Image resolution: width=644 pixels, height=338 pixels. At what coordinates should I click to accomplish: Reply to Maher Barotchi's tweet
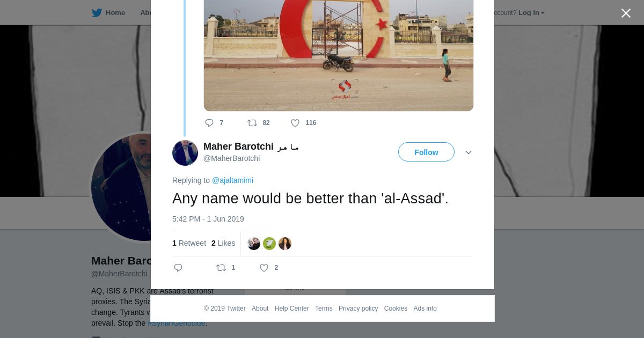tap(179, 268)
